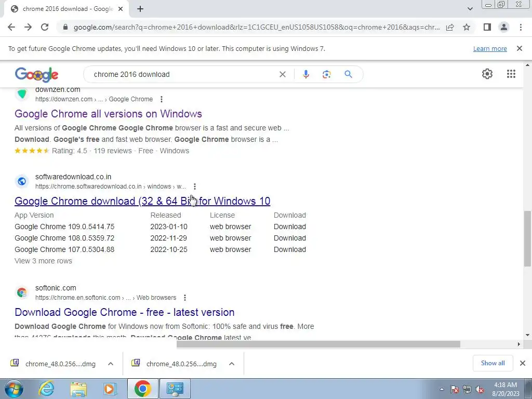Click the horizontal scrollbar right arrow
The height and width of the screenshot is (399, 532).
pyautogui.click(x=518, y=344)
